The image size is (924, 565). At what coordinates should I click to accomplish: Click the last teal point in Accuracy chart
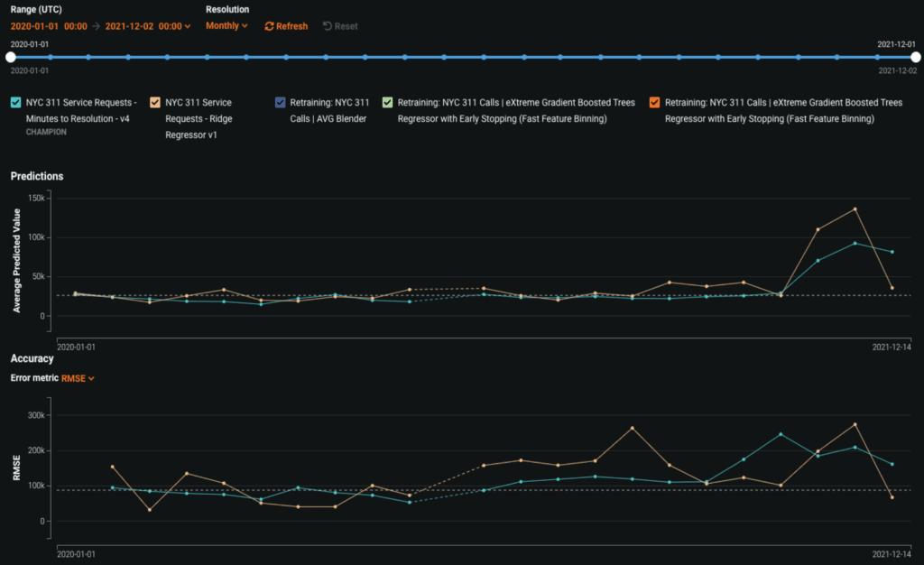tap(892, 464)
